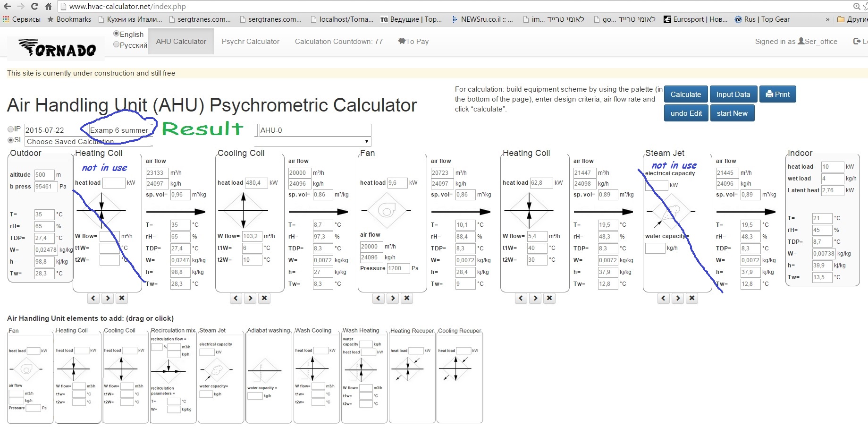Click Indoor wet load input field

pyautogui.click(x=832, y=179)
